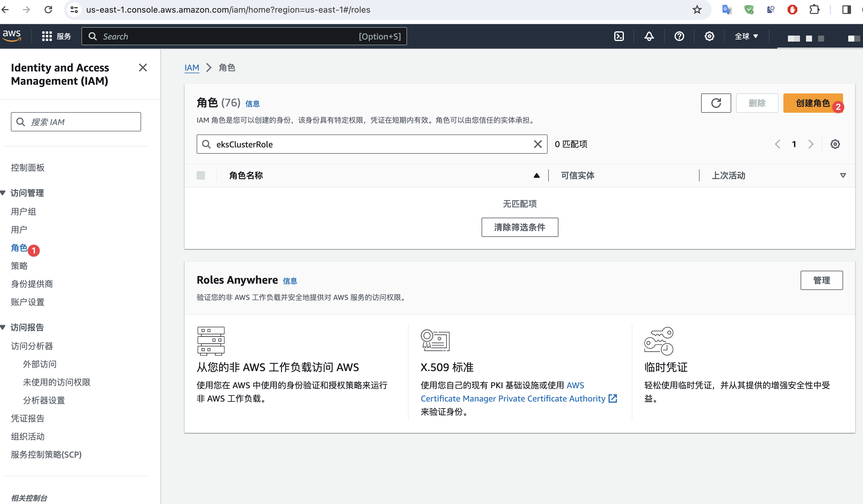863x504 pixels.
Task: Open 控制面板 in sidebar
Action: pos(28,168)
